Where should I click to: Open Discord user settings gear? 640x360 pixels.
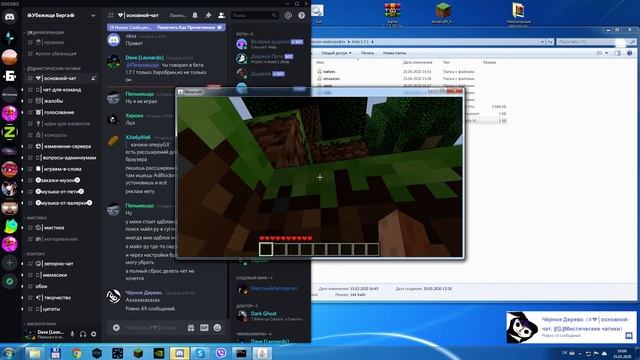point(93,334)
